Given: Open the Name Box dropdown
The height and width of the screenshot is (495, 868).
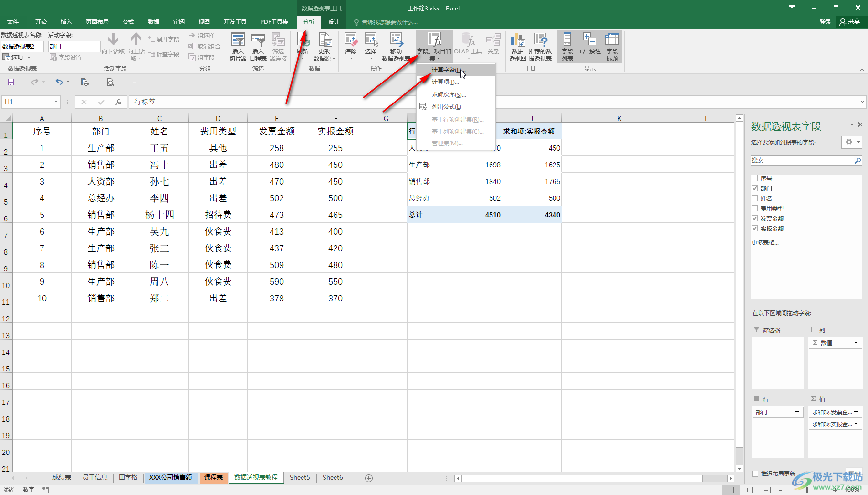Looking at the screenshot, I should (x=56, y=102).
